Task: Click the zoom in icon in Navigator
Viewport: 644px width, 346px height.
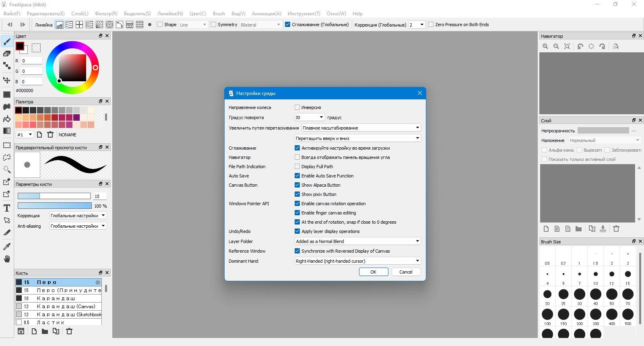Action: tap(545, 47)
